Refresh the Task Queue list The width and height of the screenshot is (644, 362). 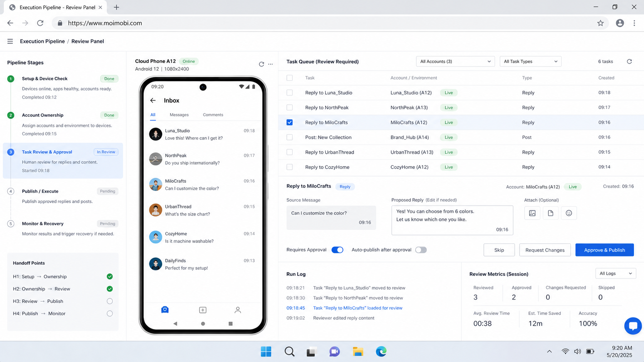(x=629, y=62)
